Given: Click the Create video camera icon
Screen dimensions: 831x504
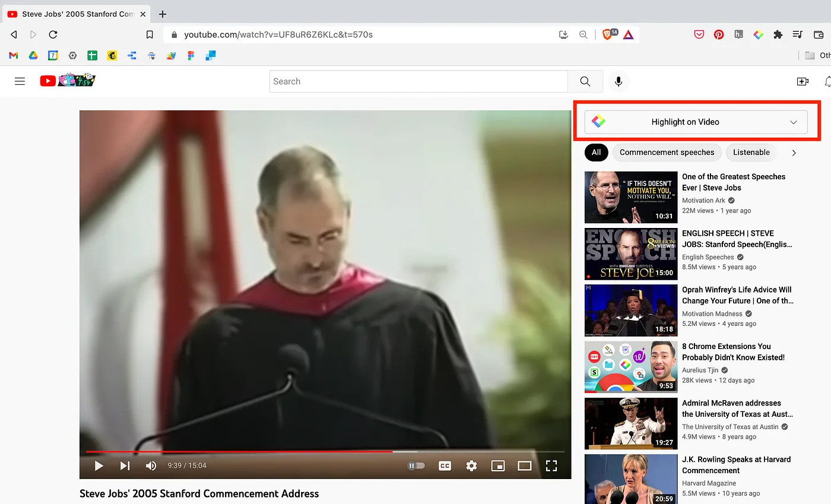Looking at the screenshot, I should [x=803, y=81].
